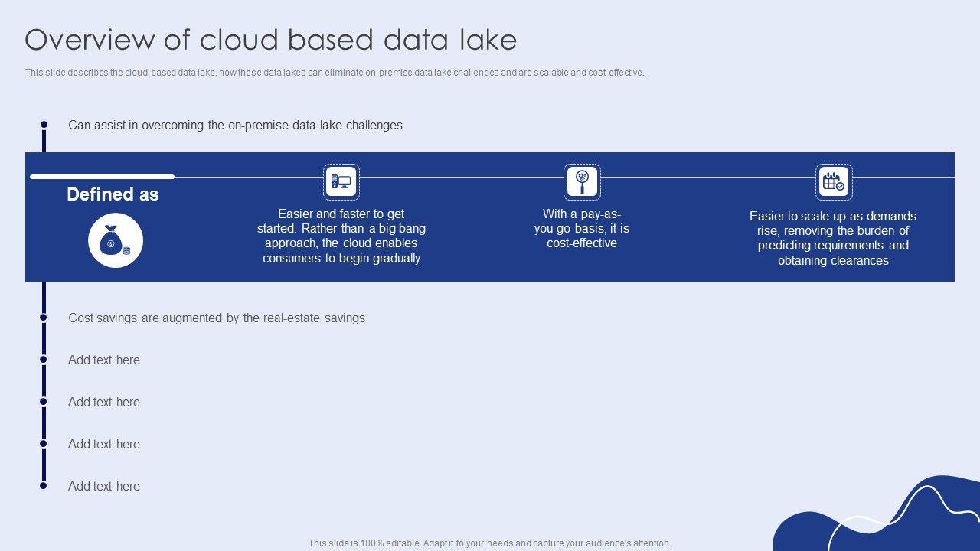The width and height of the screenshot is (980, 551).
Task: Click the pay-as-you-go cost-effective text
Action: 582,228
